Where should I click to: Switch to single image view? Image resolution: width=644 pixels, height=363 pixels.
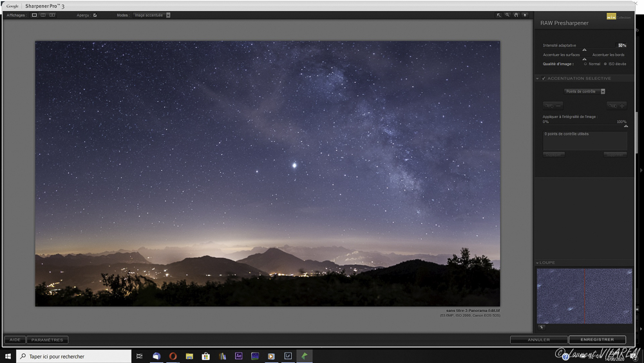pyautogui.click(x=35, y=15)
